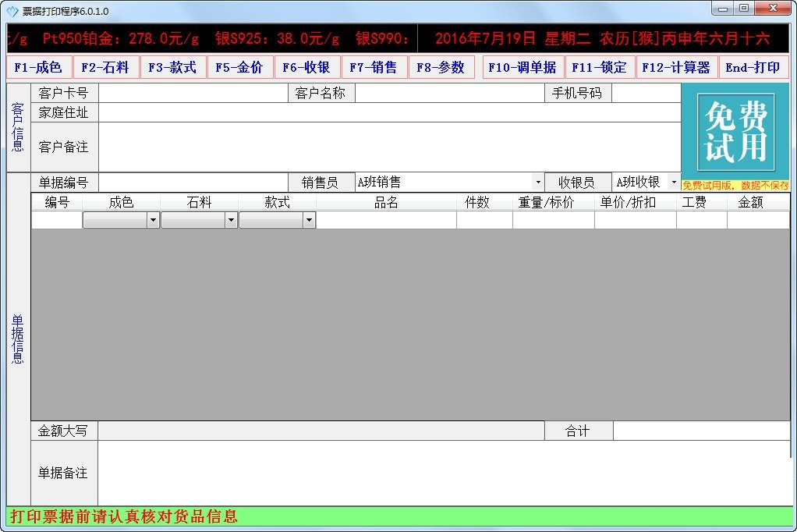Click the F6-收银 cashier button

coord(307,68)
